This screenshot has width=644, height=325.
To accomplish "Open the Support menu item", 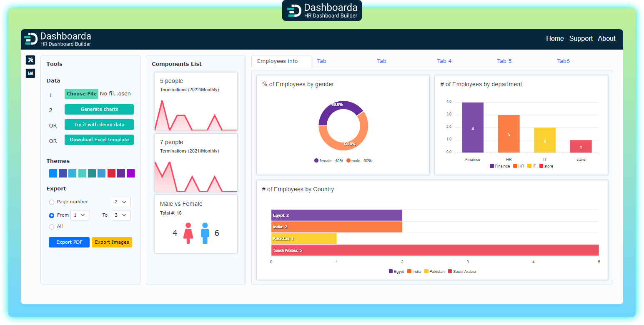I will (x=581, y=39).
